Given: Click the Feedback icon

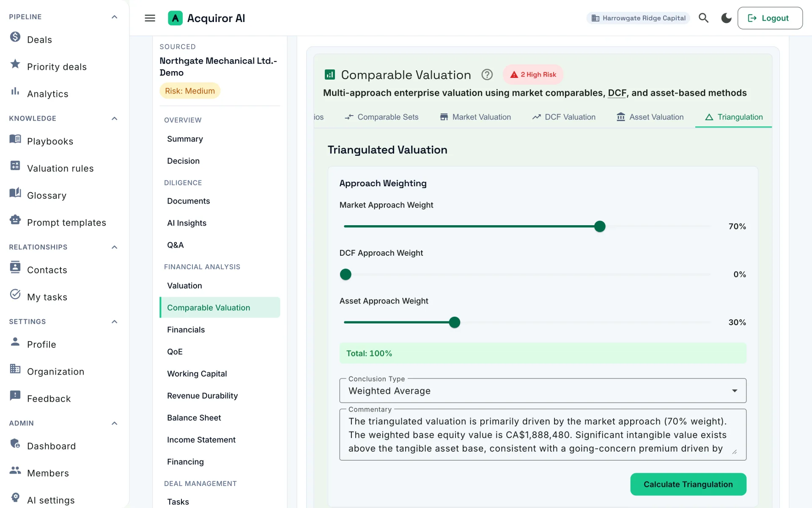Looking at the screenshot, I should pyautogui.click(x=15, y=396).
